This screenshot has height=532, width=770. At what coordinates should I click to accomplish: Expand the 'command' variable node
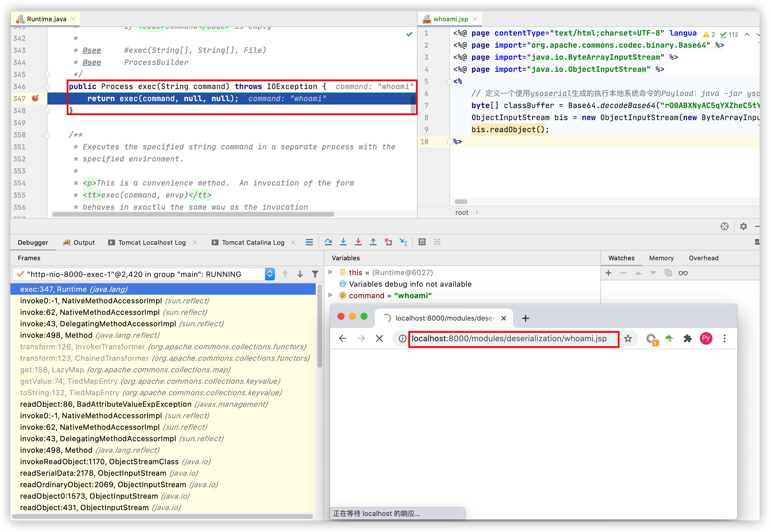330,295
